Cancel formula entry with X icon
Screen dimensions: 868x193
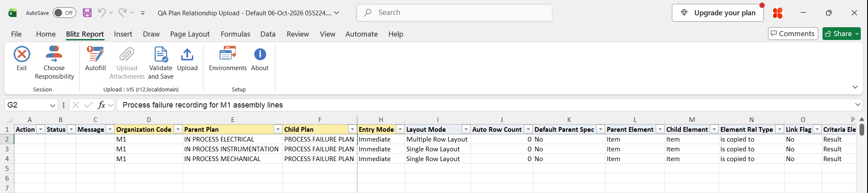(76, 105)
